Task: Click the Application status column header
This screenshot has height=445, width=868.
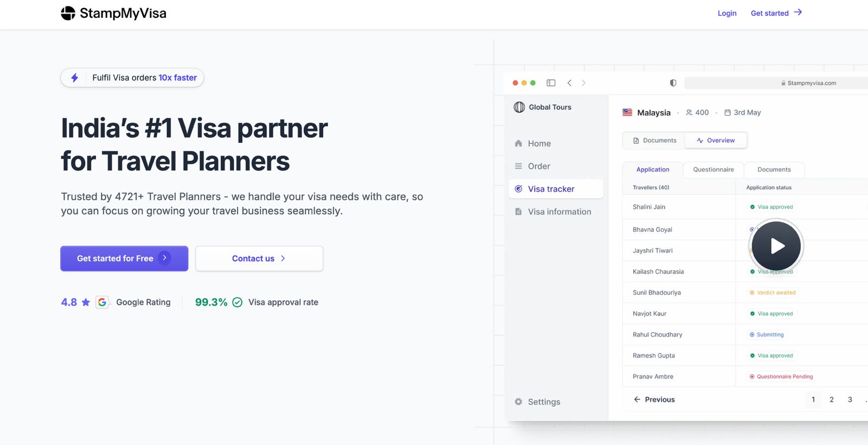Action: click(769, 188)
